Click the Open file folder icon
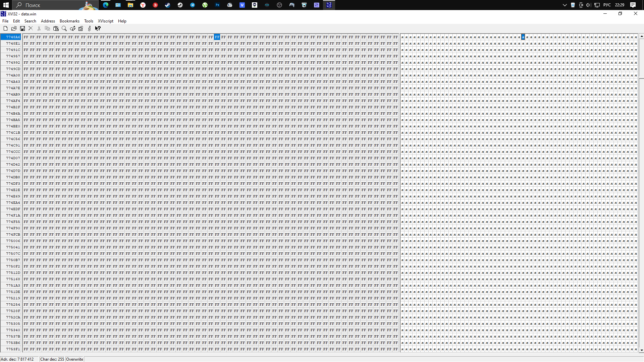 pos(14,29)
